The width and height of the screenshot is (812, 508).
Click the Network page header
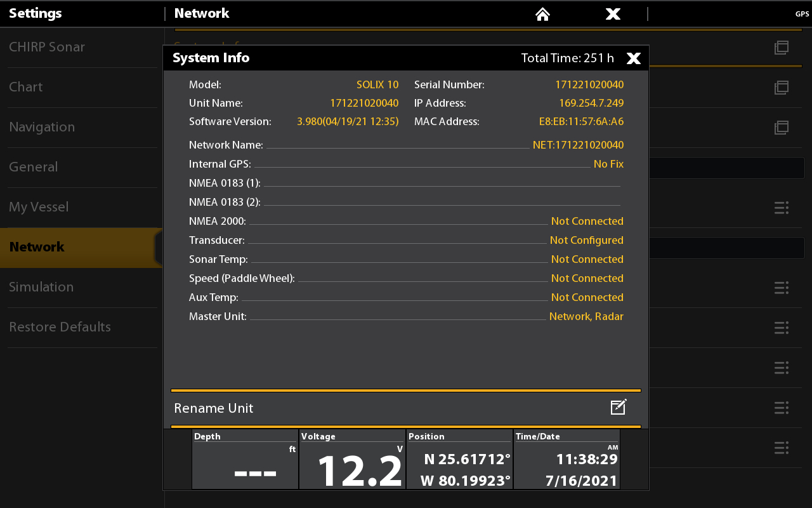202,13
